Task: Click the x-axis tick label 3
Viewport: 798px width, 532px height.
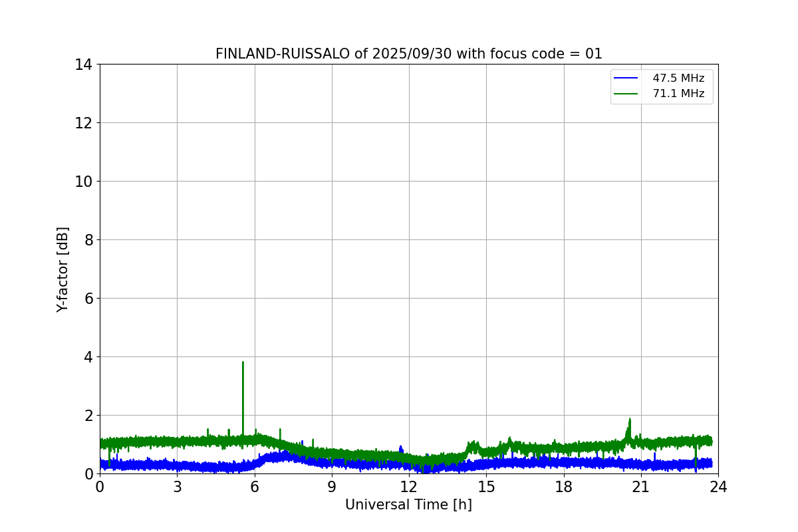Action: click(177, 487)
